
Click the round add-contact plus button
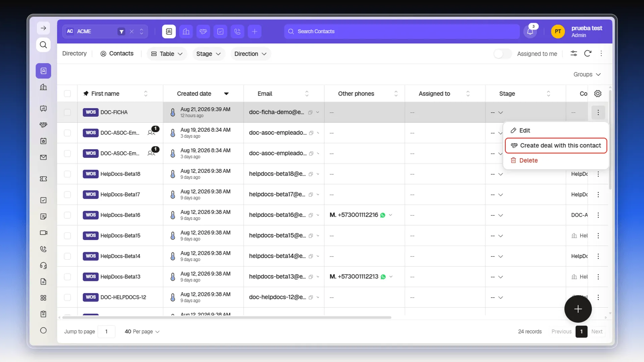point(578,309)
